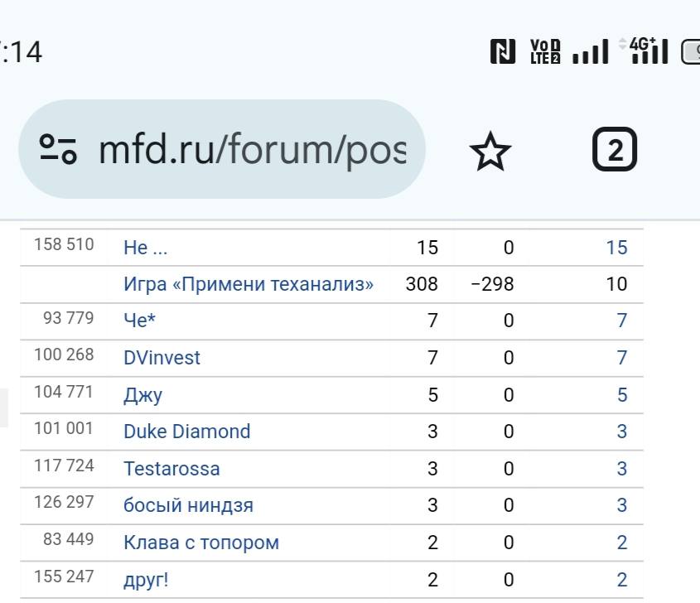
Task: Tap the mfd.ru address bar URL
Action: coord(253,150)
